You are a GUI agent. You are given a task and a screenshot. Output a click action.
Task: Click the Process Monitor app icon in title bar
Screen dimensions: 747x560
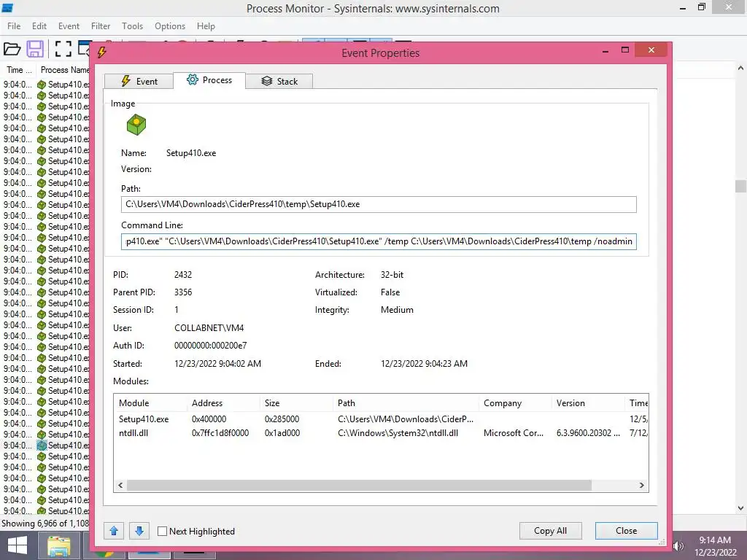click(7, 7)
